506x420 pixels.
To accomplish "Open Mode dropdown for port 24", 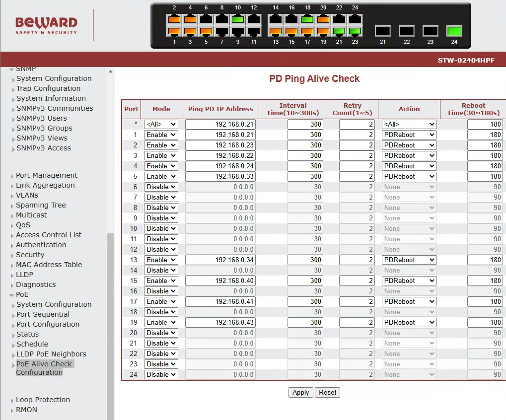I will coord(161,374).
